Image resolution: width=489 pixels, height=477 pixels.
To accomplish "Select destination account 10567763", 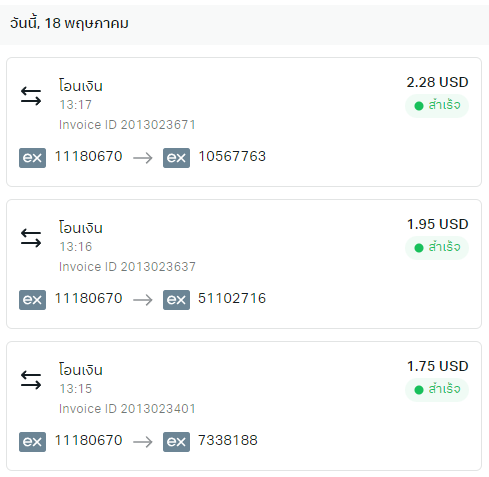I will coord(232,156).
